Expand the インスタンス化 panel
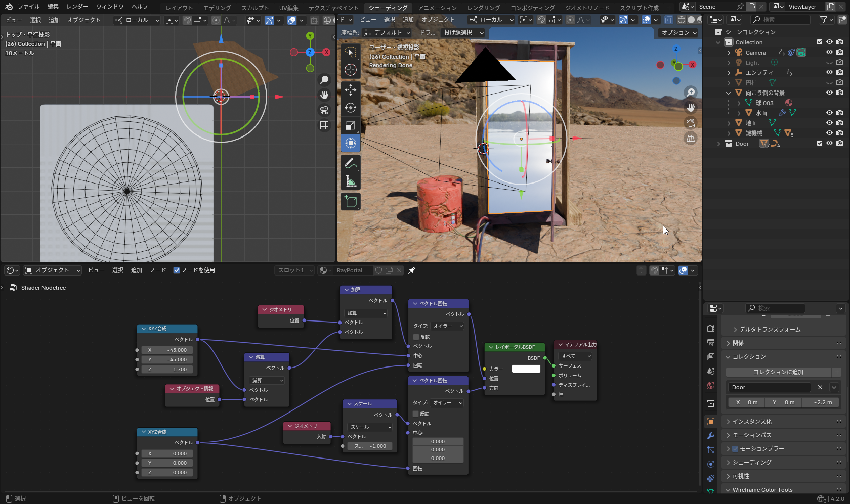This screenshot has width=850, height=504. [x=752, y=422]
